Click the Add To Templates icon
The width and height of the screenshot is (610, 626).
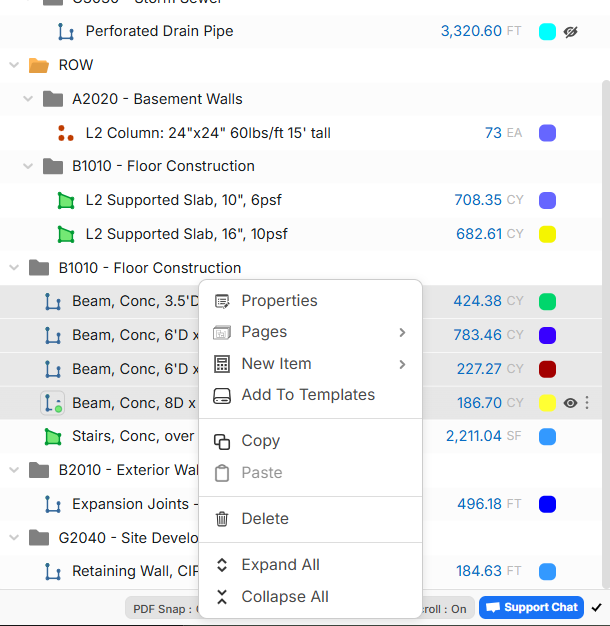click(222, 395)
